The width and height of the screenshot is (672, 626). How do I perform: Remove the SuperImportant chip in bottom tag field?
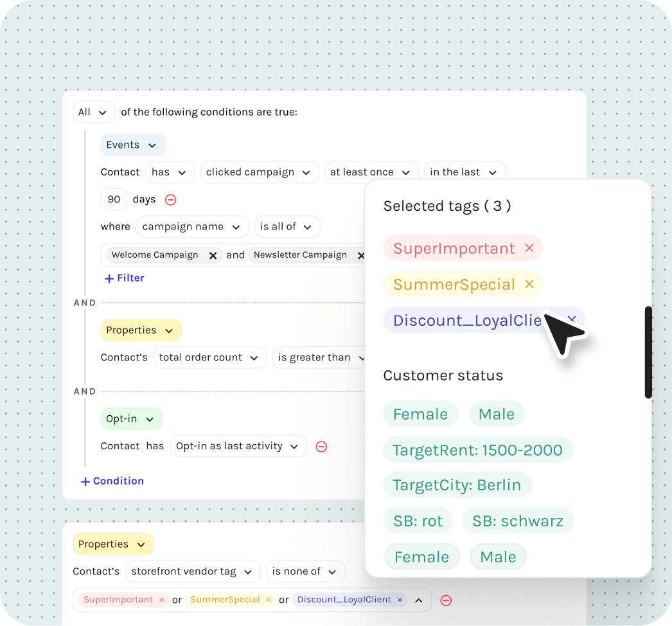pyautogui.click(x=162, y=600)
